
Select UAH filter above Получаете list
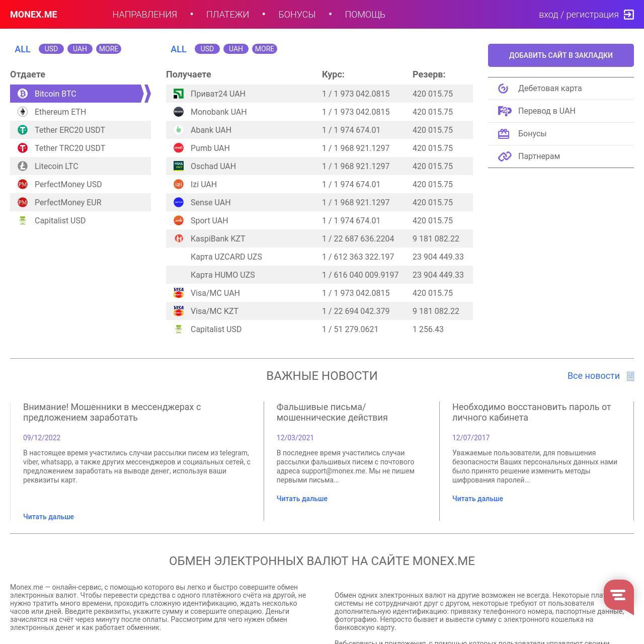[236, 49]
